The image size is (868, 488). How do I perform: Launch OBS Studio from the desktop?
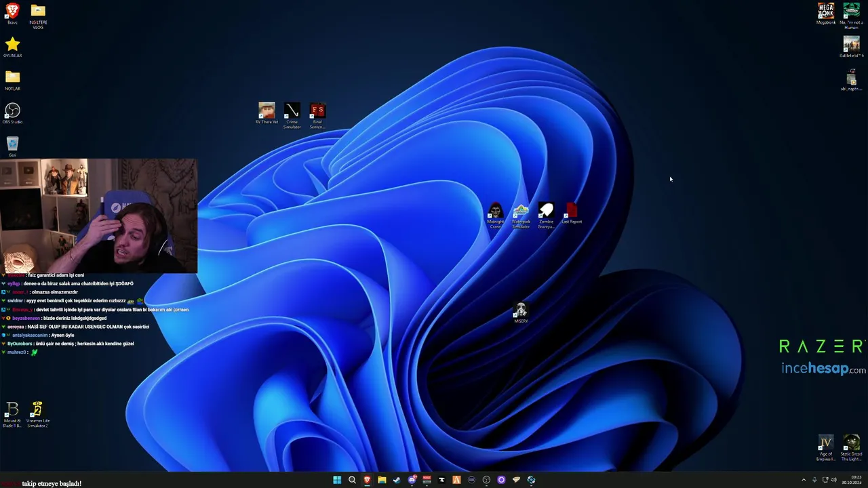click(12, 113)
